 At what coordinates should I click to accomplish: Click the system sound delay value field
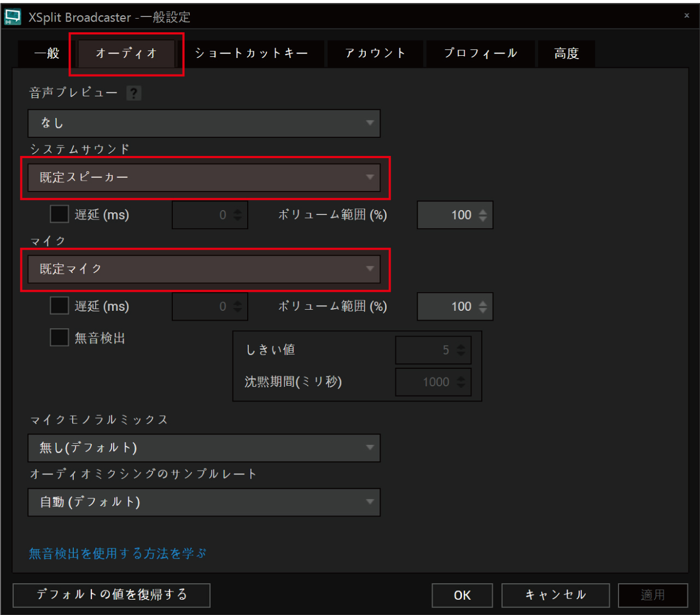point(210,215)
